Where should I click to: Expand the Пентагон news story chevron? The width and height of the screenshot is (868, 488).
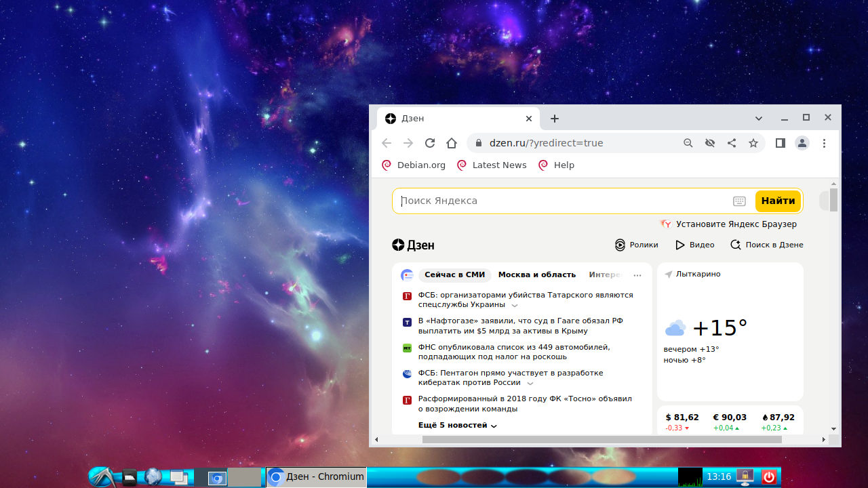click(x=530, y=384)
